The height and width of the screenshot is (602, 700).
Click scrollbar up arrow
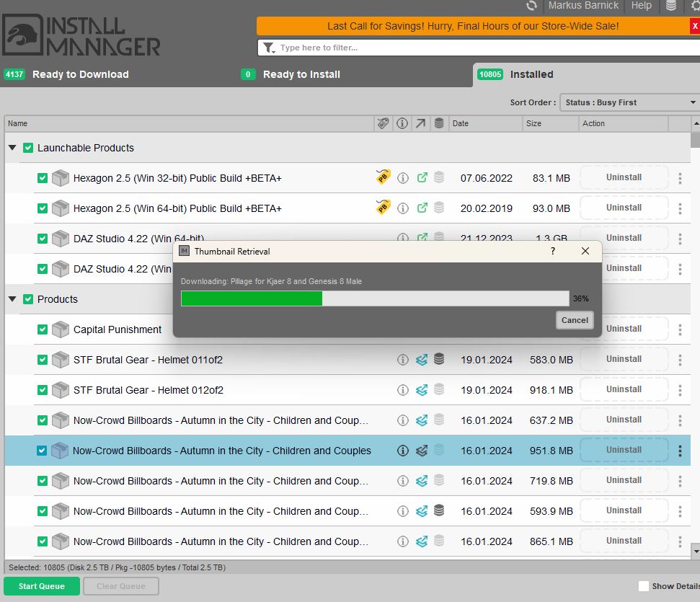695,123
